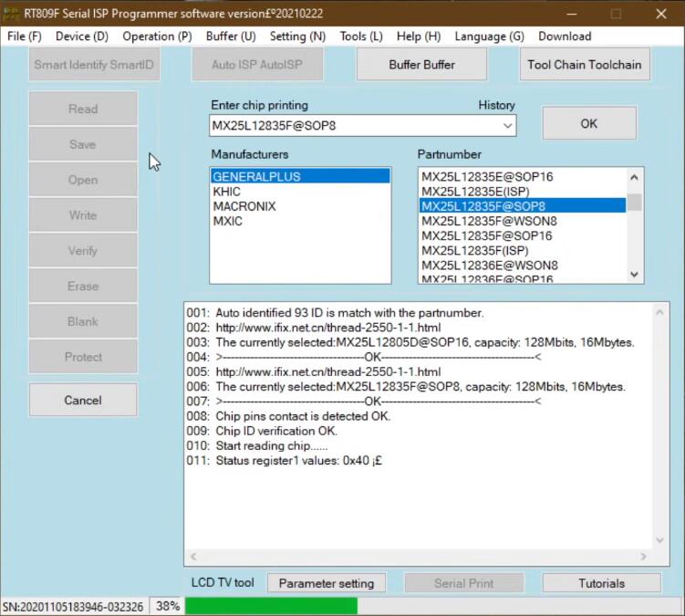This screenshot has height=616, width=685.
Task: Open the Download menu
Action: [565, 37]
